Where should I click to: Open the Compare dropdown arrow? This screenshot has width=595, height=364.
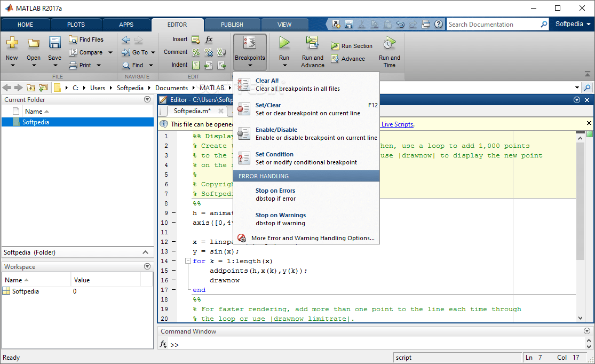coord(110,52)
